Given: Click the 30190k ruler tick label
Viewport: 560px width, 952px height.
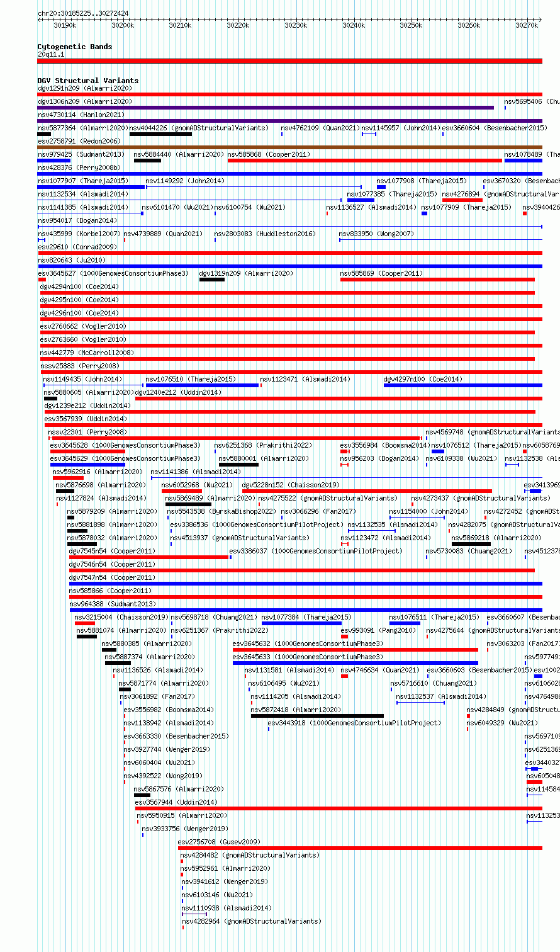Looking at the screenshot, I should coord(65,25).
